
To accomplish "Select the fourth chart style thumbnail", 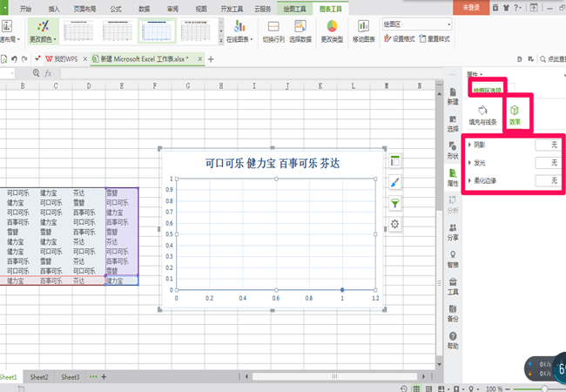I will [x=195, y=31].
